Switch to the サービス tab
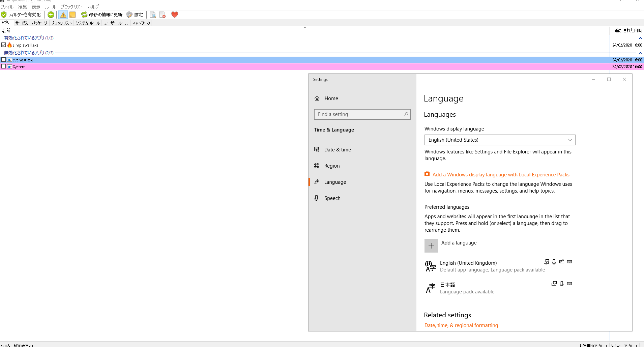Viewport: 644px width, 347px height. point(22,23)
